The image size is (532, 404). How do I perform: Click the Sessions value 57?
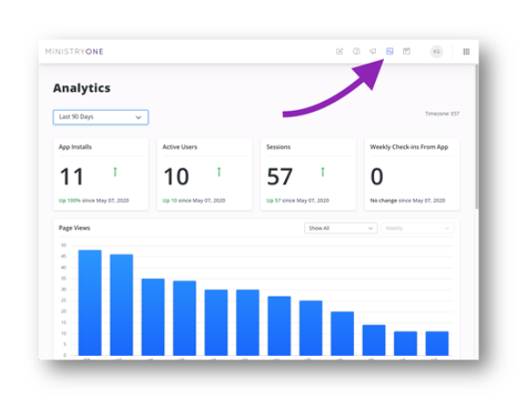coord(280,177)
